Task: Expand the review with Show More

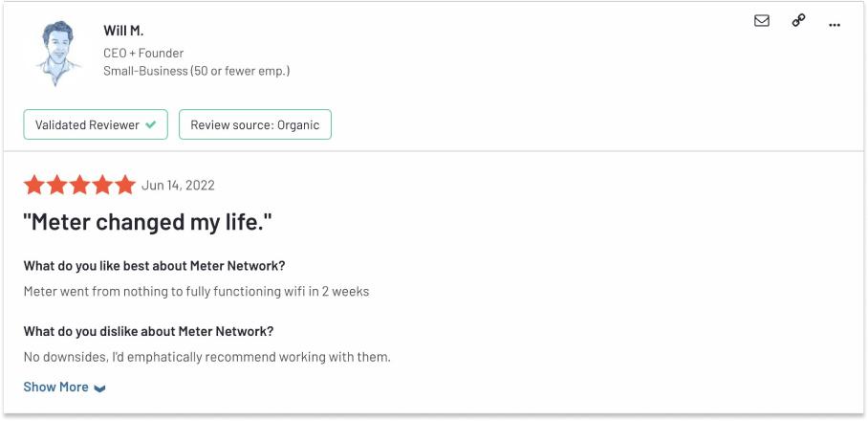Action: (56, 388)
